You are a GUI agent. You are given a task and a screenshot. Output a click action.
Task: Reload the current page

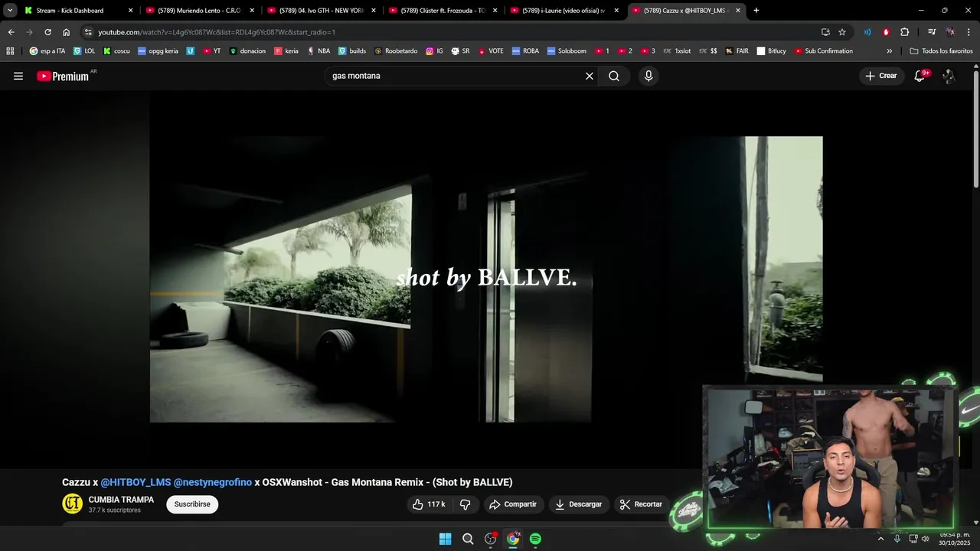[x=47, y=32]
